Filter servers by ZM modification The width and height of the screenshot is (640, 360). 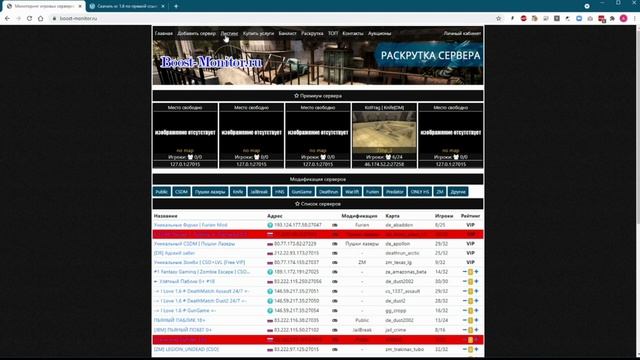[440, 192]
